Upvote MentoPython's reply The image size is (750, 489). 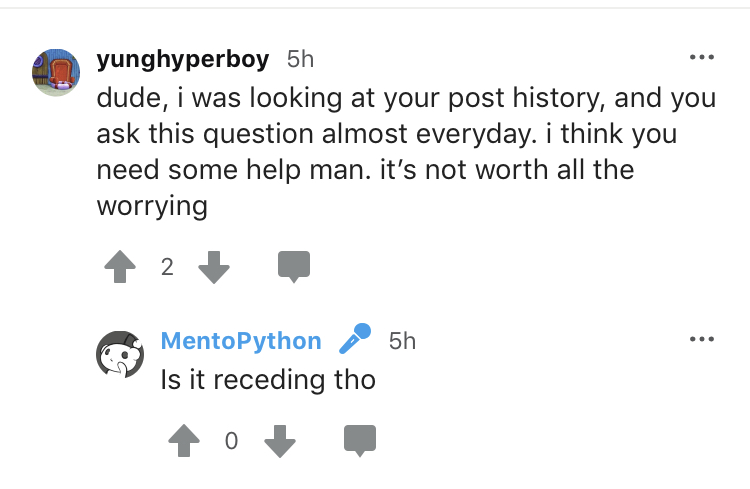pyautogui.click(x=183, y=440)
